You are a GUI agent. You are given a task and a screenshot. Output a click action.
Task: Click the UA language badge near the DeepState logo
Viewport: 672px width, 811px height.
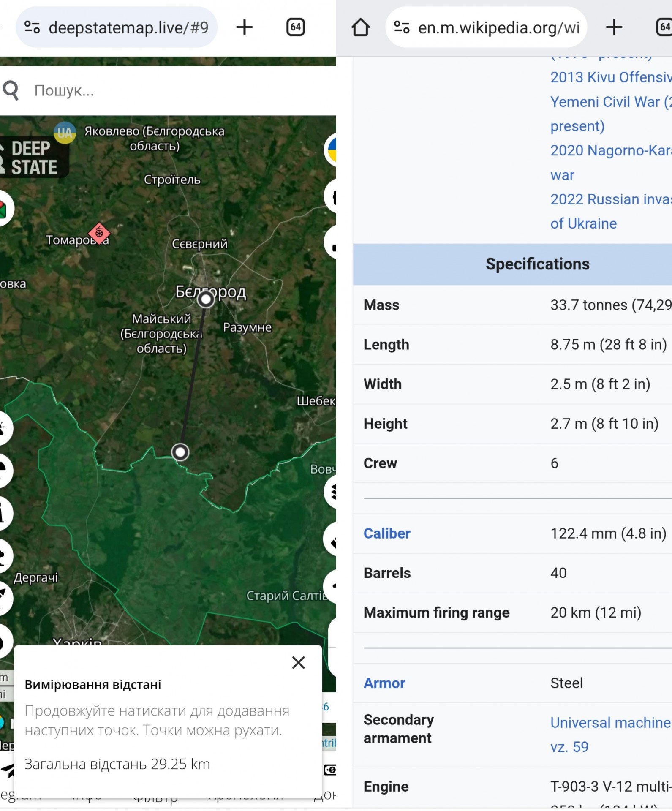(65, 133)
